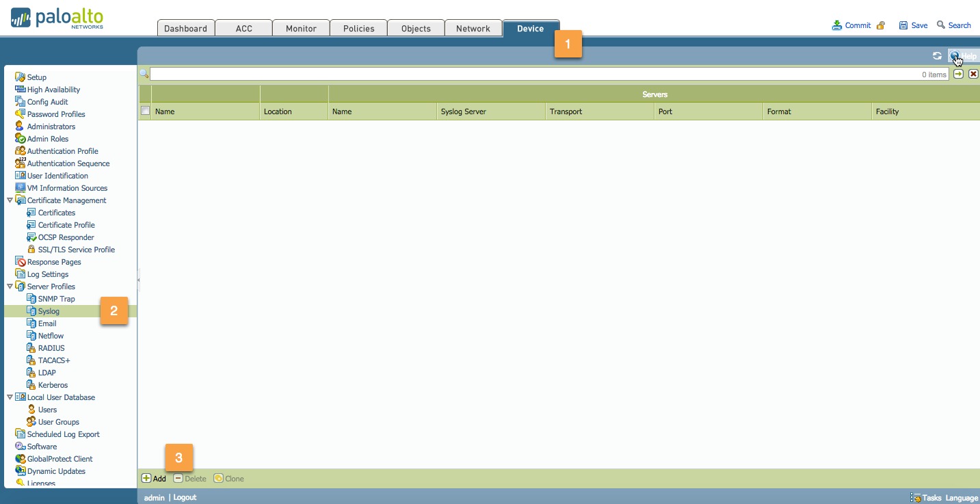
Task: Click the refresh icon above the table
Action: point(937,56)
